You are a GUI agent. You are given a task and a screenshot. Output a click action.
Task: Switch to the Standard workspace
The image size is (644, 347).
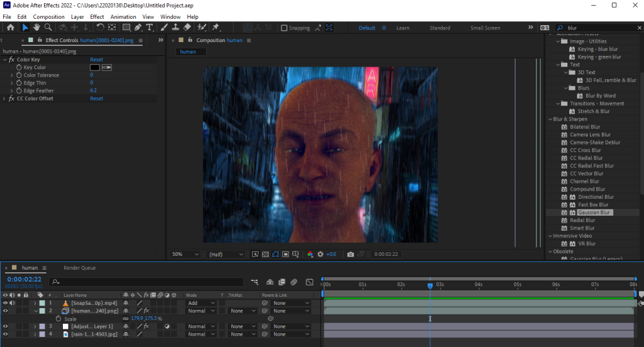440,28
